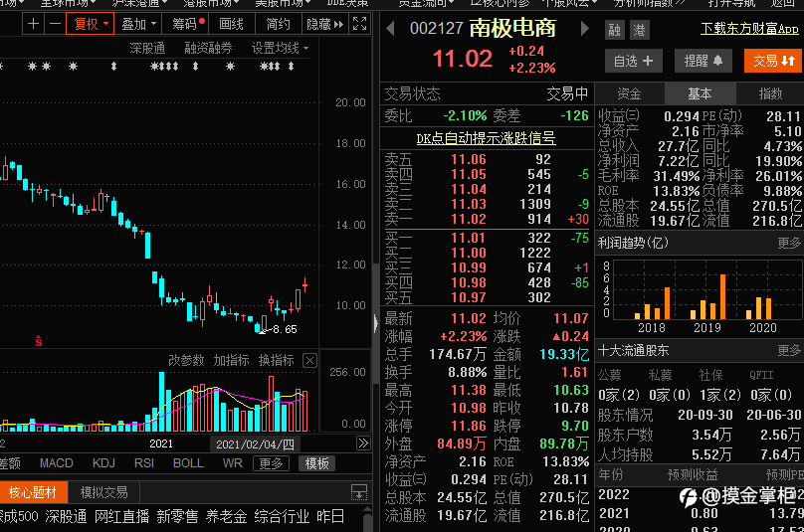
Task: Click 2019 profit trend bars
Action: click(708, 297)
